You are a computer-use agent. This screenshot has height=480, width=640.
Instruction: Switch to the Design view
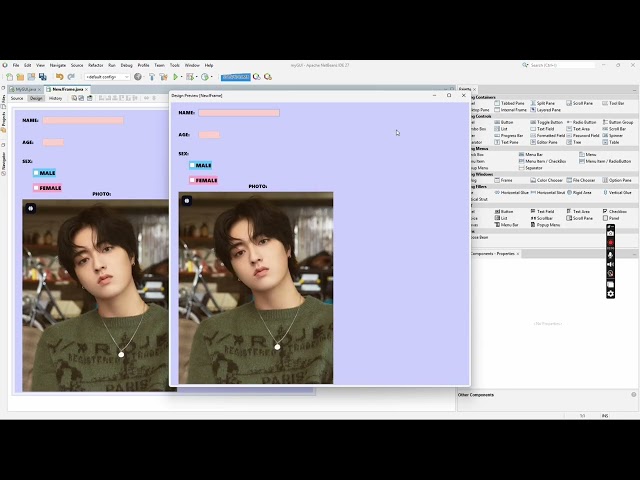click(x=36, y=98)
